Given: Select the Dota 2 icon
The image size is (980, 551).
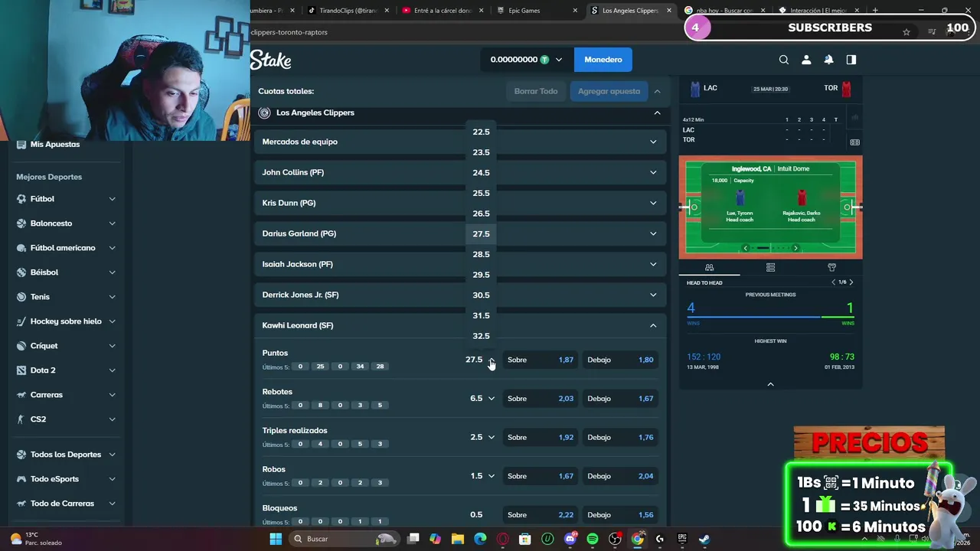Looking at the screenshot, I should pyautogui.click(x=21, y=370).
